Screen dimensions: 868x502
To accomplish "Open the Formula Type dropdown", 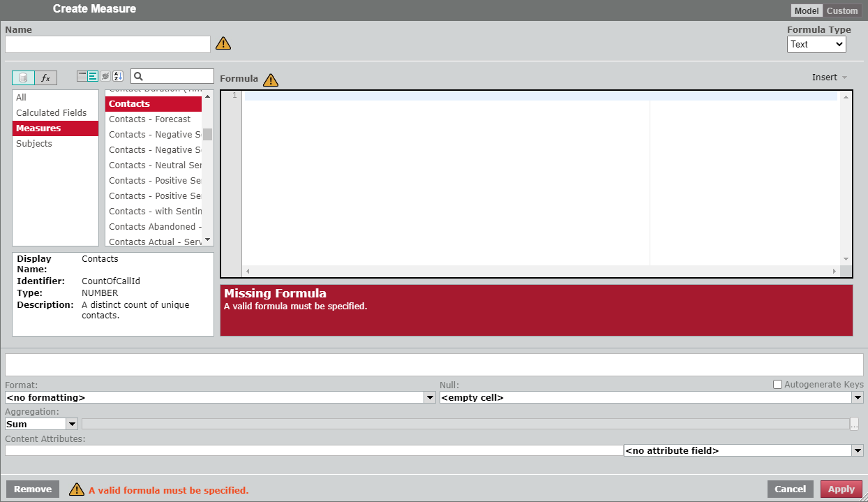I will click(816, 44).
